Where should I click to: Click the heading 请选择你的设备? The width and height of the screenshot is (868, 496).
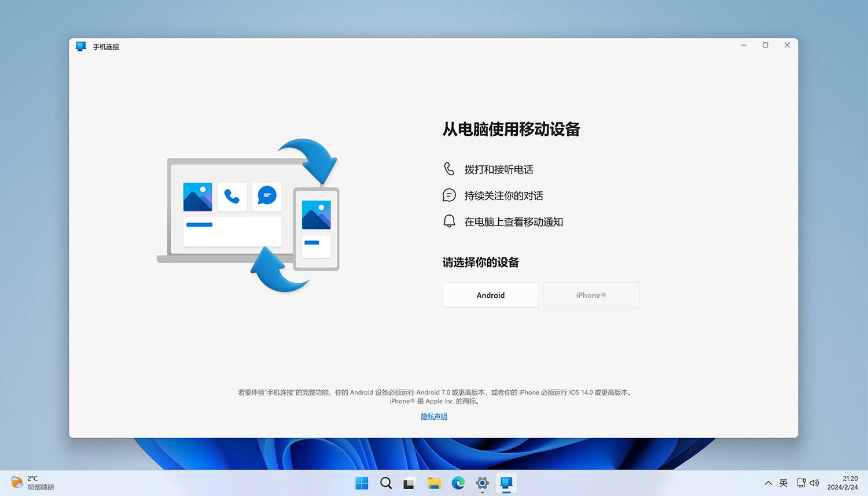480,262
